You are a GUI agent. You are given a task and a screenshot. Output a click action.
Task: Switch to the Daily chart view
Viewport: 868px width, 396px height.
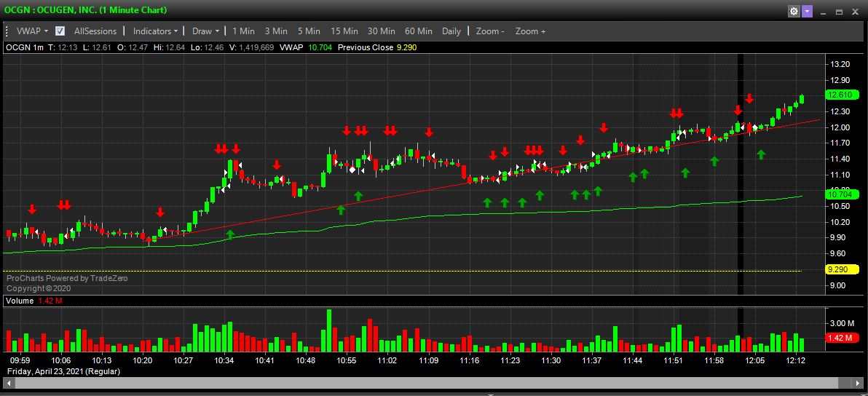coord(451,31)
